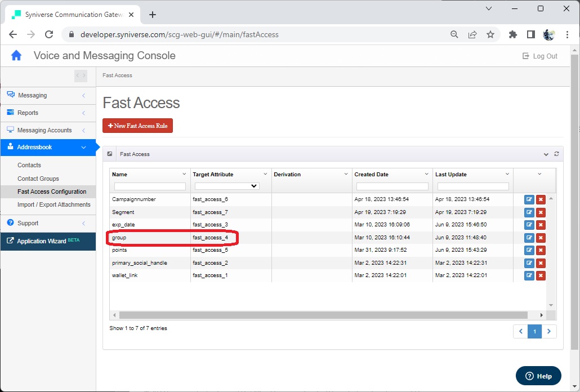Image resolution: width=580 pixels, height=392 pixels.
Task: Share this page from address bar
Action: [x=472, y=34]
